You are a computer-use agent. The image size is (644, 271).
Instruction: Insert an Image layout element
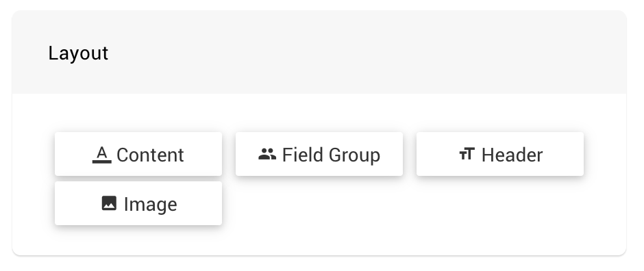(138, 203)
